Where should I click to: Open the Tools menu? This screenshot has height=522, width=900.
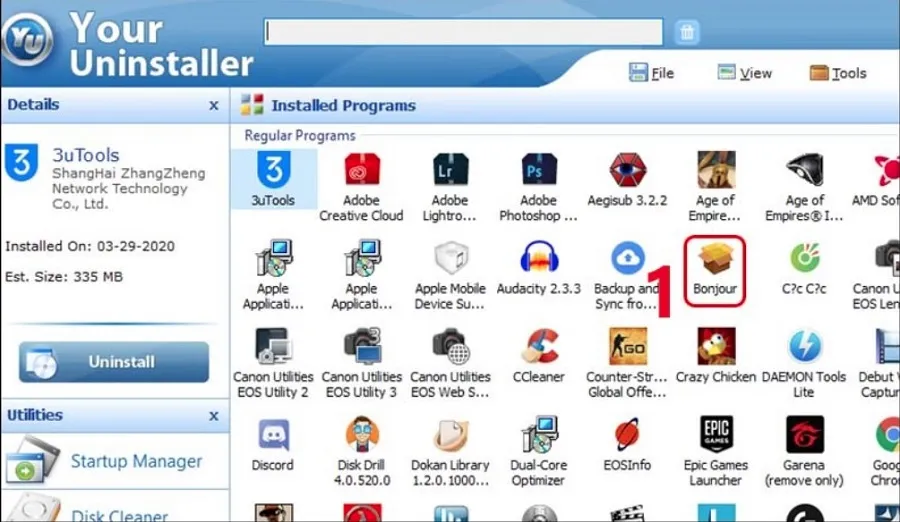tap(838, 73)
